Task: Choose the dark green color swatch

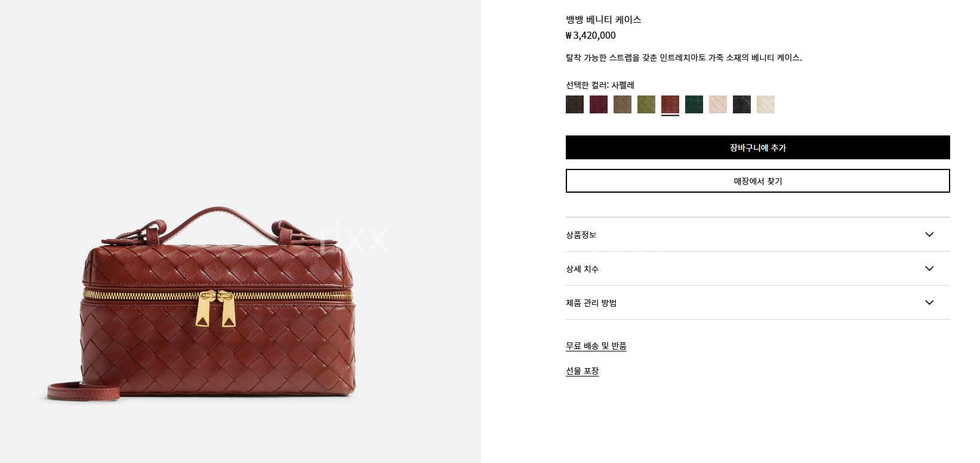Action: (694, 104)
